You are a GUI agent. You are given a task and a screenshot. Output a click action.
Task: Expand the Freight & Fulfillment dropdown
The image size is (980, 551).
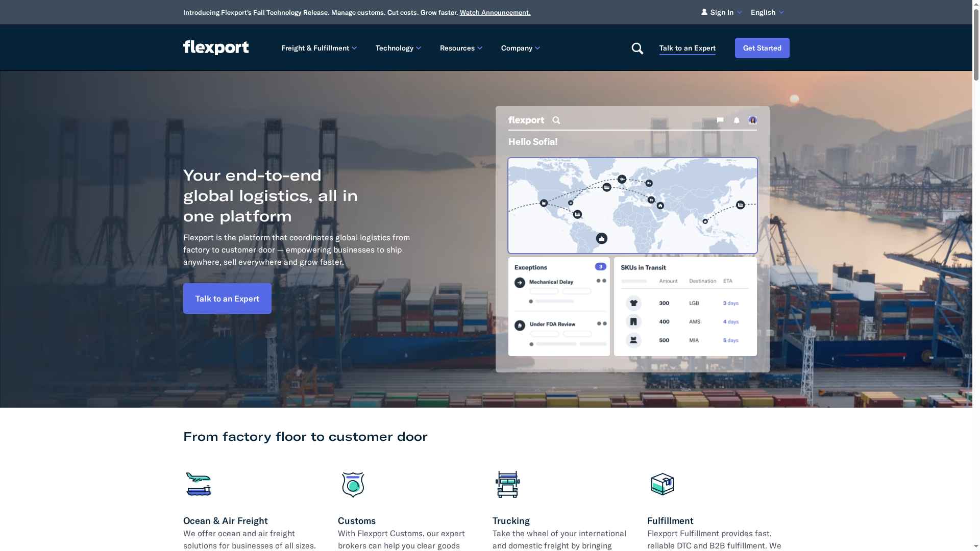[318, 48]
